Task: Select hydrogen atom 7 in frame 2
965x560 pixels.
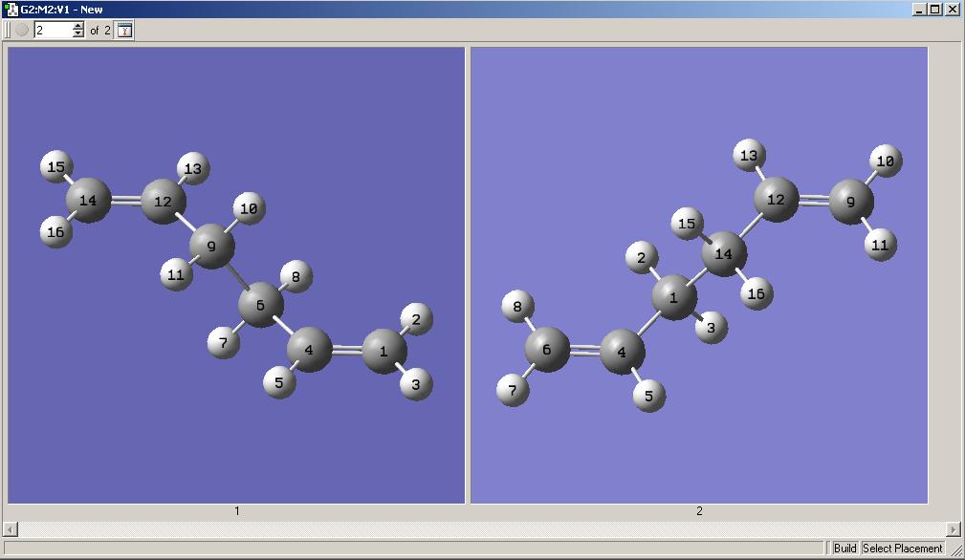Action: [513, 390]
